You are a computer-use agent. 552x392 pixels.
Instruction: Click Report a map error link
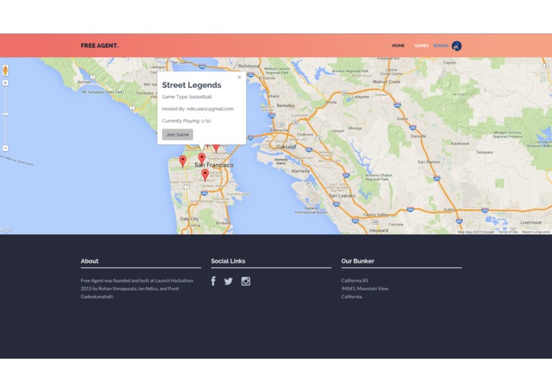tap(536, 232)
